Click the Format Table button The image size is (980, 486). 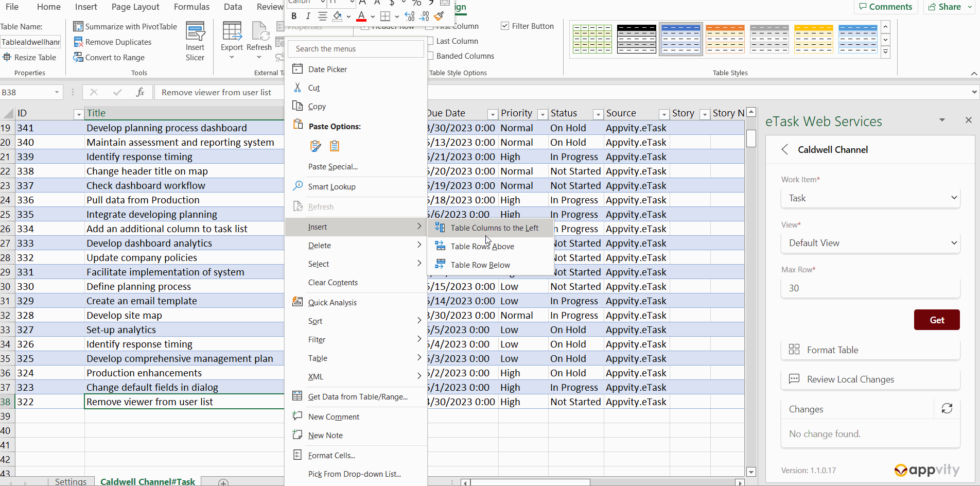870,350
